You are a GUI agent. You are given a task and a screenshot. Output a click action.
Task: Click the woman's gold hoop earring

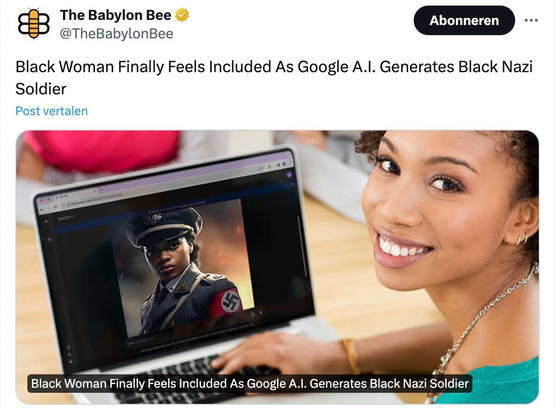pyautogui.click(x=522, y=241)
